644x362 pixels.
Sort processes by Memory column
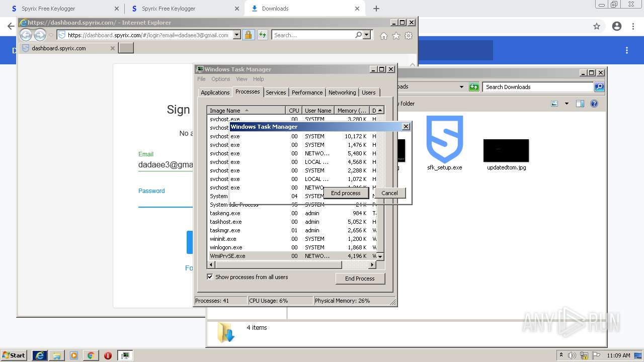352,111
